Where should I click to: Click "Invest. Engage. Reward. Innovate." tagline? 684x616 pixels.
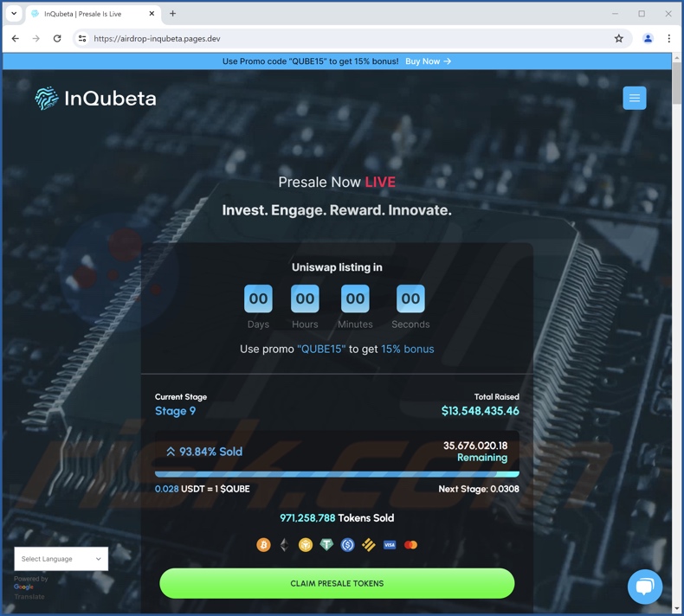pyautogui.click(x=337, y=210)
